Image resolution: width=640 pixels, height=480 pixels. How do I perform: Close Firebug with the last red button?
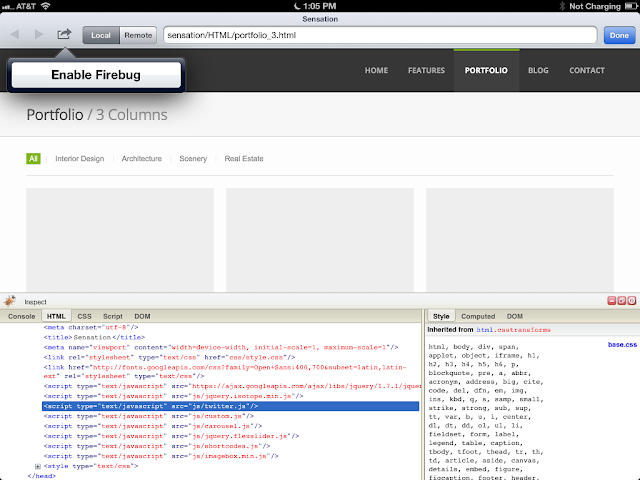(632, 301)
